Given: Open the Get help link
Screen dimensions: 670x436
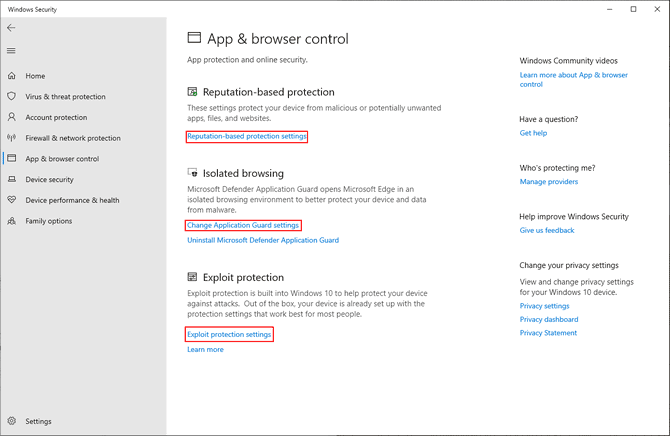Looking at the screenshot, I should point(533,133).
